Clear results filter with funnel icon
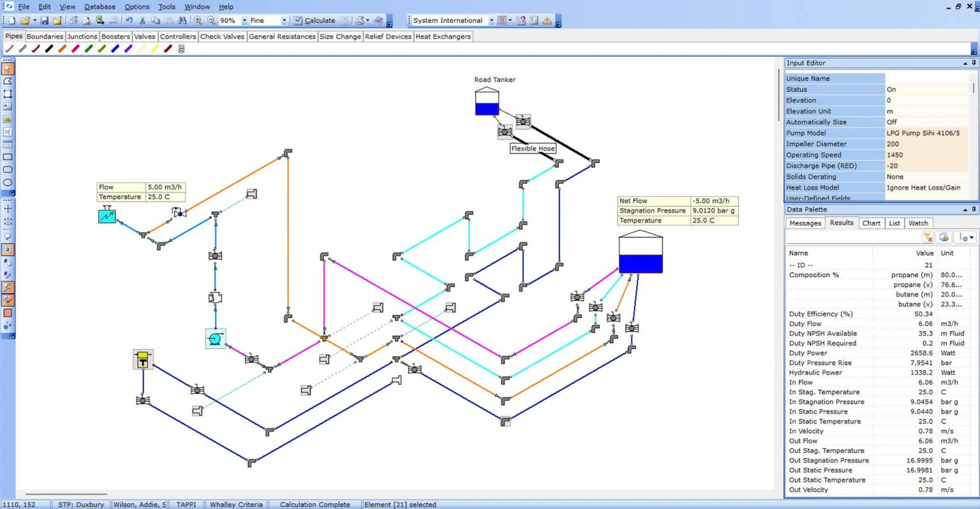This screenshot has height=509, width=980. (928, 237)
